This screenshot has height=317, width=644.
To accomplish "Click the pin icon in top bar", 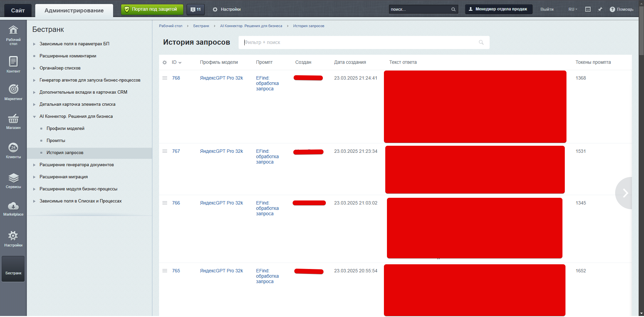I will tap(600, 9).
